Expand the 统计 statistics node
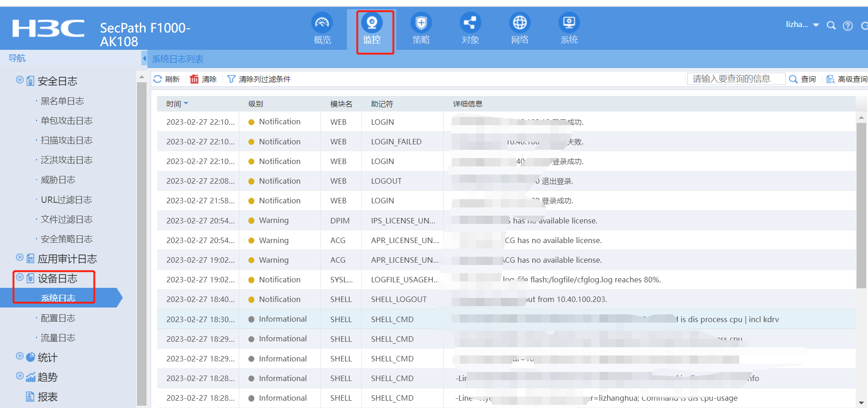Image resolution: width=868 pixels, height=408 pixels. click(x=20, y=356)
